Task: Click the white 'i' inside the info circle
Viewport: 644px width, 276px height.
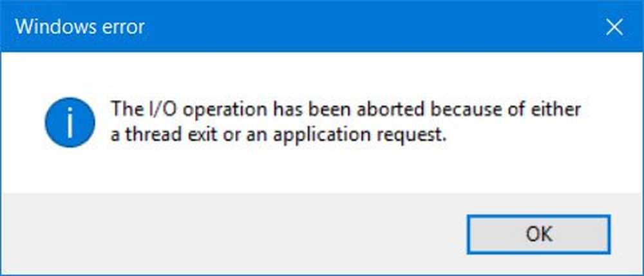Action: click(x=70, y=122)
